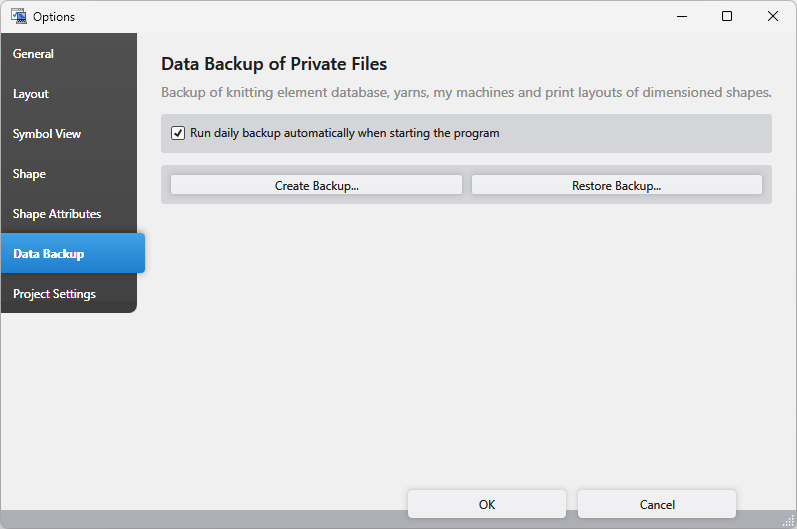
Task: Click the application icon in the title bar
Action: (18, 16)
